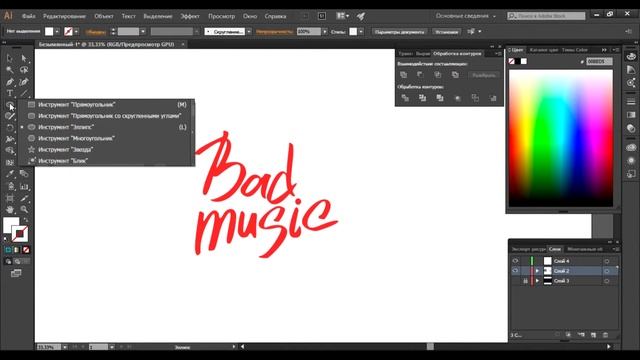Create new layer in Layers panel

pyautogui.click(x=593, y=335)
